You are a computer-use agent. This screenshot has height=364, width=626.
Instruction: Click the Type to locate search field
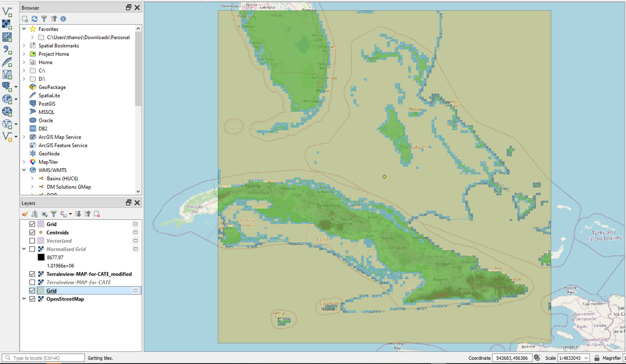click(x=44, y=358)
